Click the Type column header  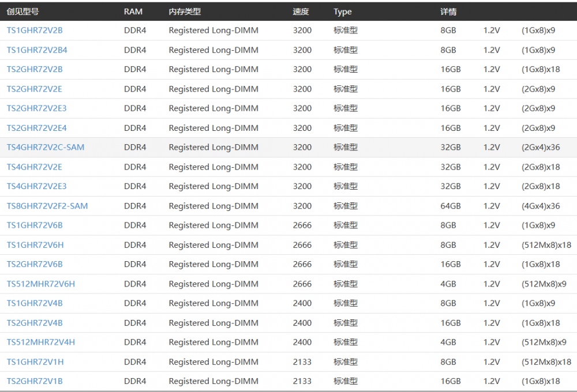pyautogui.click(x=343, y=12)
